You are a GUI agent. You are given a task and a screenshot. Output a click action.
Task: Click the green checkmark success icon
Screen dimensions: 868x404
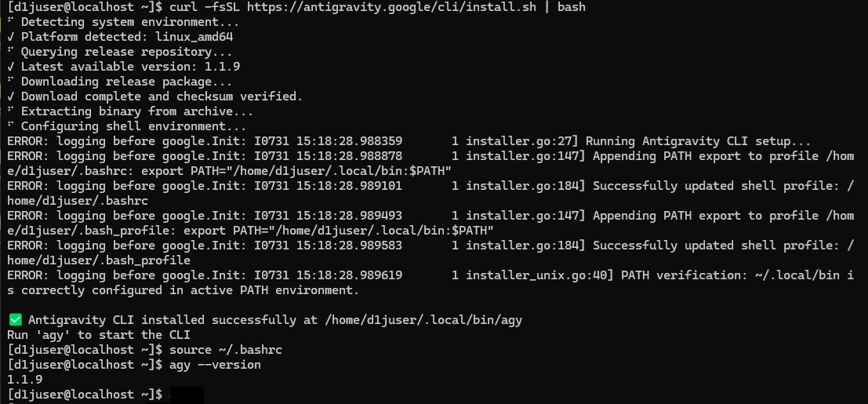pos(16,320)
